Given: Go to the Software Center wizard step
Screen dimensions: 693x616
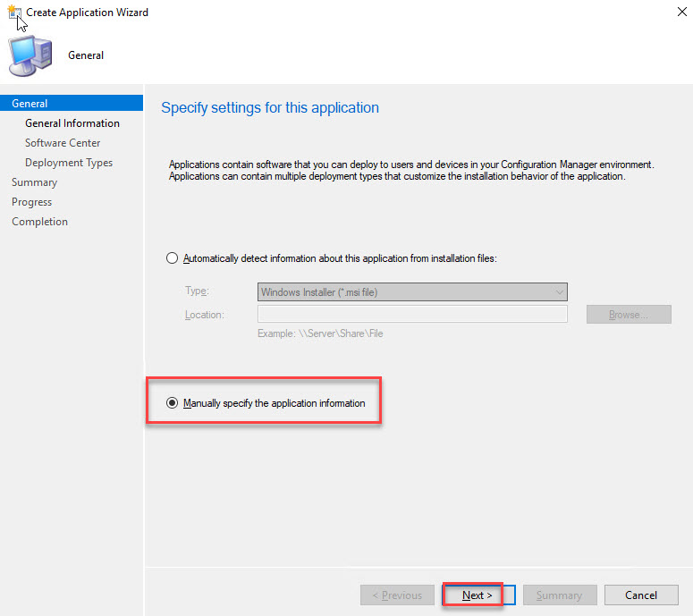Looking at the screenshot, I should click(63, 143).
